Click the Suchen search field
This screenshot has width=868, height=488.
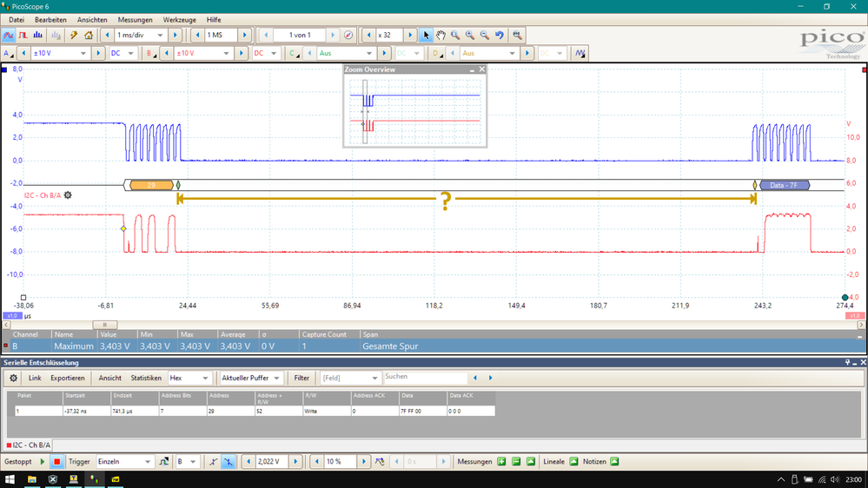[425, 378]
